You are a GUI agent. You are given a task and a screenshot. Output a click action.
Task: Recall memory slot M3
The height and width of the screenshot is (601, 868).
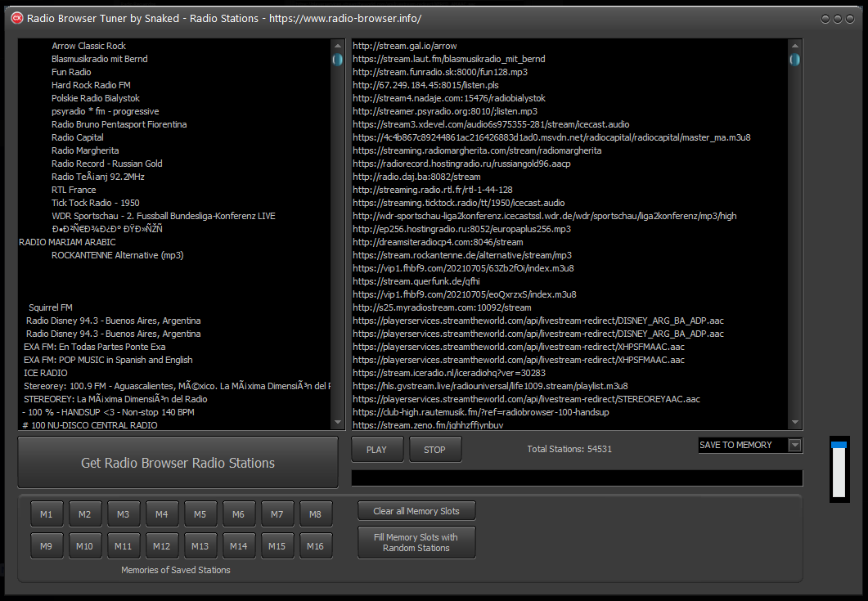pyautogui.click(x=124, y=514)
